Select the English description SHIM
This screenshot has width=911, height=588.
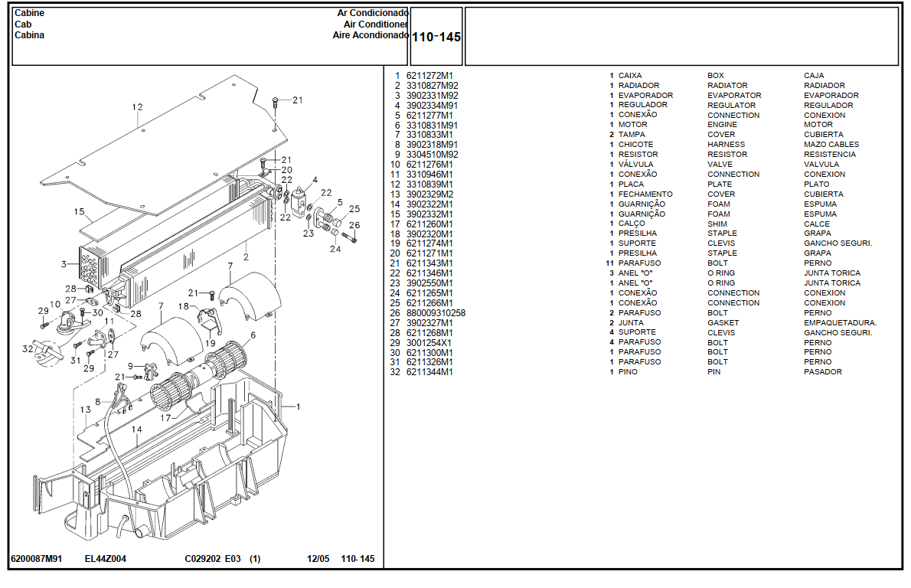click(717, 224)
